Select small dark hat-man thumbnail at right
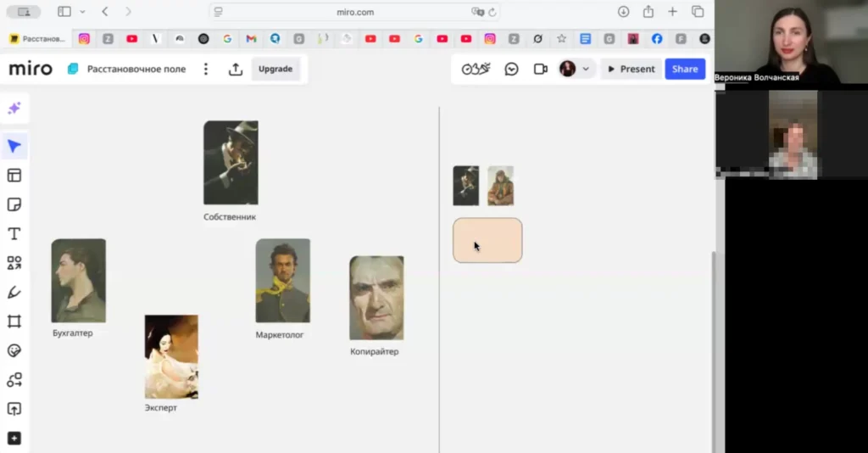Screen dimensions: 868x453 466,186
